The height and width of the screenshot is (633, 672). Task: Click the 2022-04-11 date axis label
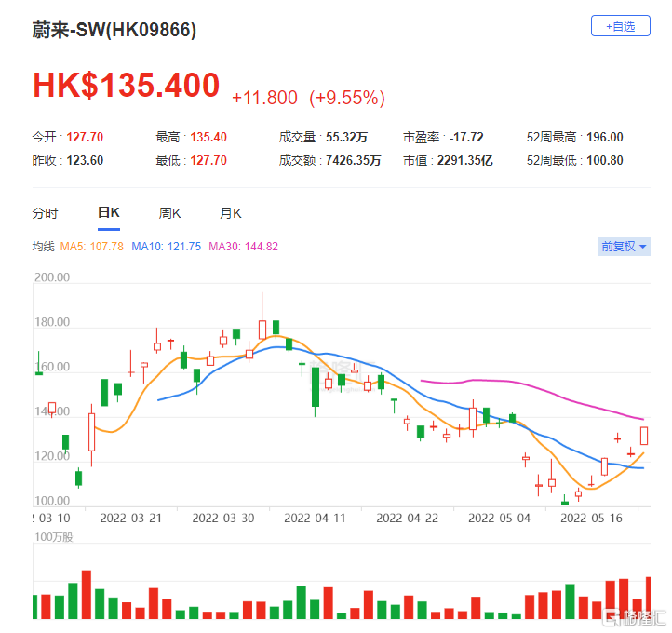point(314,517)
